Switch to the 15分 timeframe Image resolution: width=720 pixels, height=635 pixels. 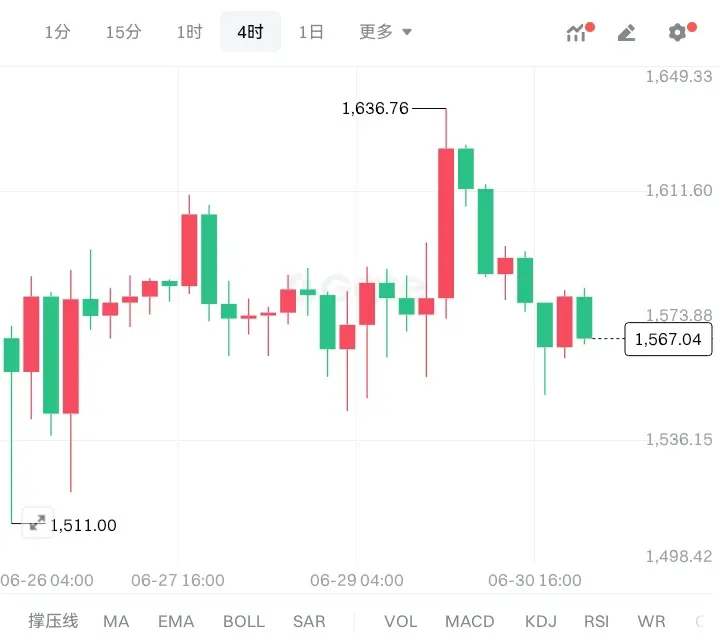coord(124,32)
